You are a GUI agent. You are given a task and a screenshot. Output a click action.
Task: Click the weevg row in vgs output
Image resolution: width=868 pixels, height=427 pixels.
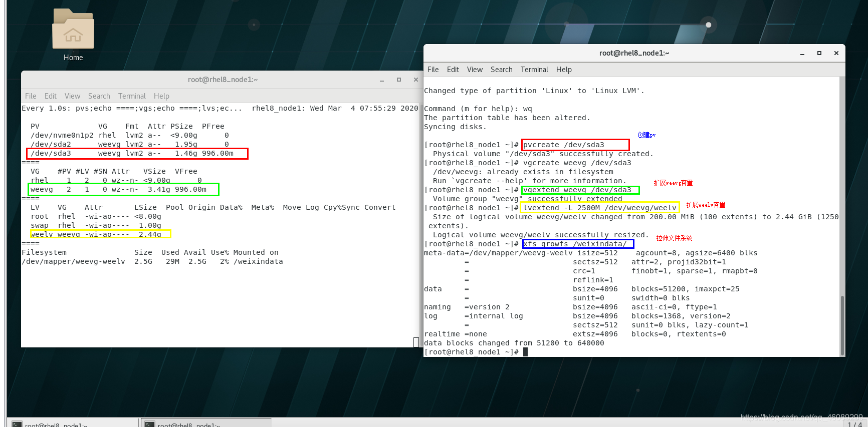coord(118,190)
